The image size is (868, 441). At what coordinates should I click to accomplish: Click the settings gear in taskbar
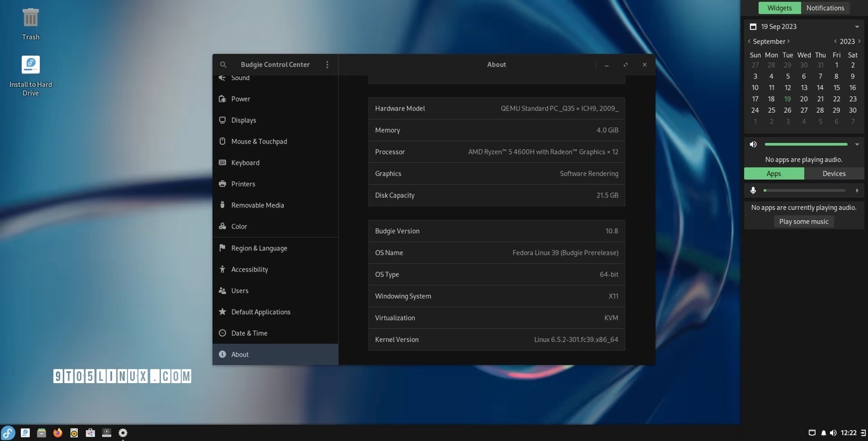123,433
